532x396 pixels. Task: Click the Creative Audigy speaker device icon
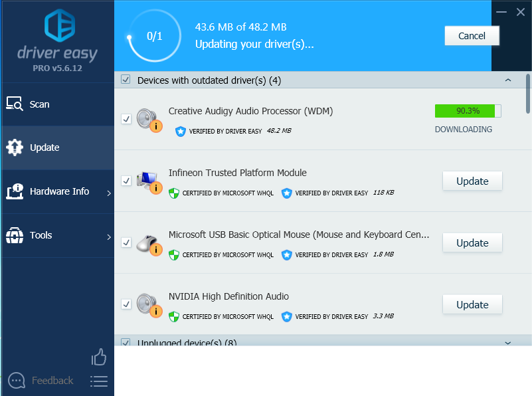(x=149, y=120)
